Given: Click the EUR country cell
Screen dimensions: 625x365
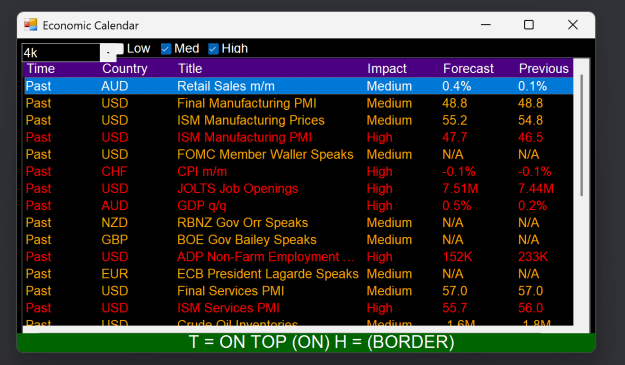Looking at the screenshot, I should pyautogui.click(x=114, y=274).
